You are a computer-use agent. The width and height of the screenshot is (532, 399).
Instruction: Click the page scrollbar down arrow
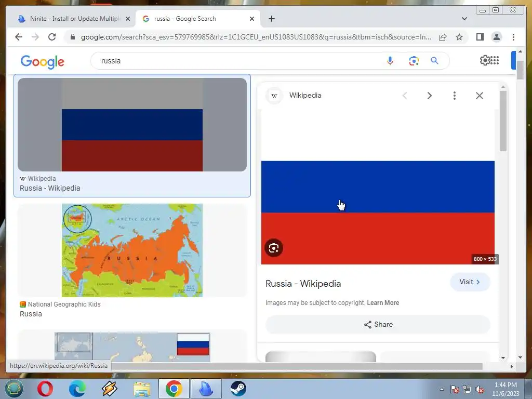point(520,357)
